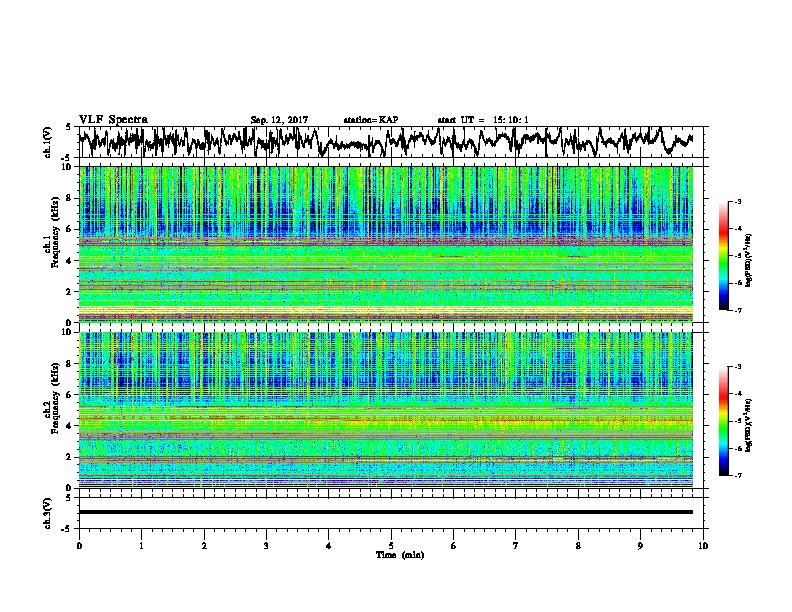Click ch.2 frequency tick label "4"
The height and width of the screenshot is (612, 792).
pos(69,426)
